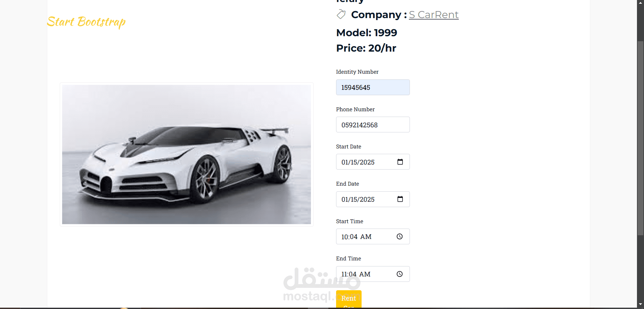644x309 pixels.
Task: Focus the Phone Number input field
Action: (373, 125)
